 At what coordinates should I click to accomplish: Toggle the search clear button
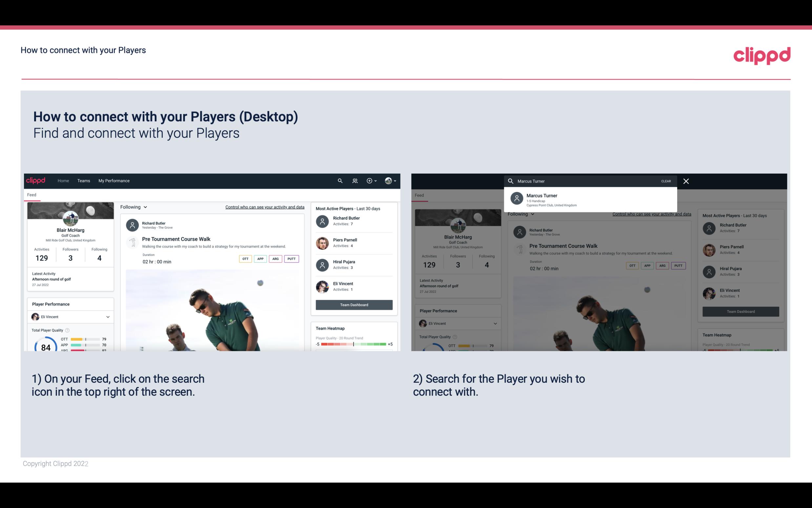666,181
